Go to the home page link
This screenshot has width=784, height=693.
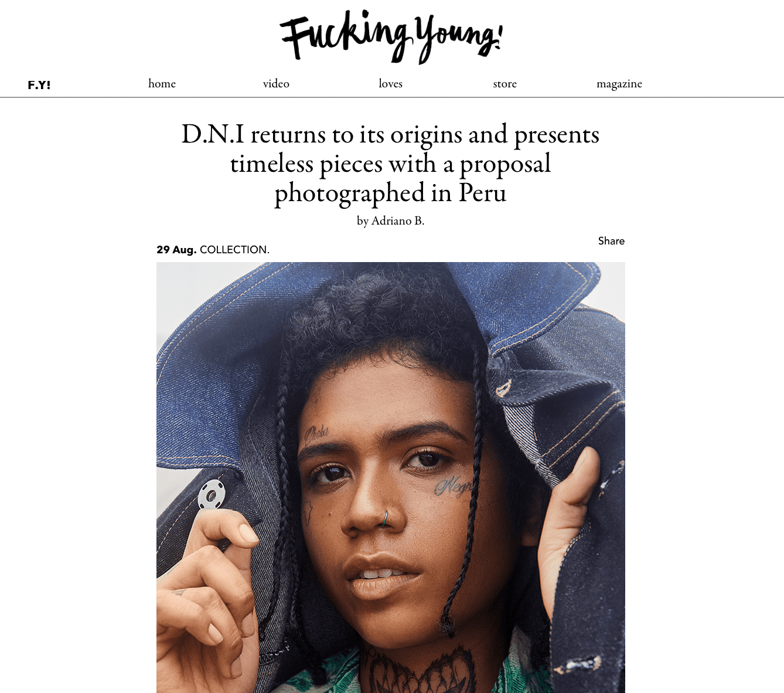point(162,83)
